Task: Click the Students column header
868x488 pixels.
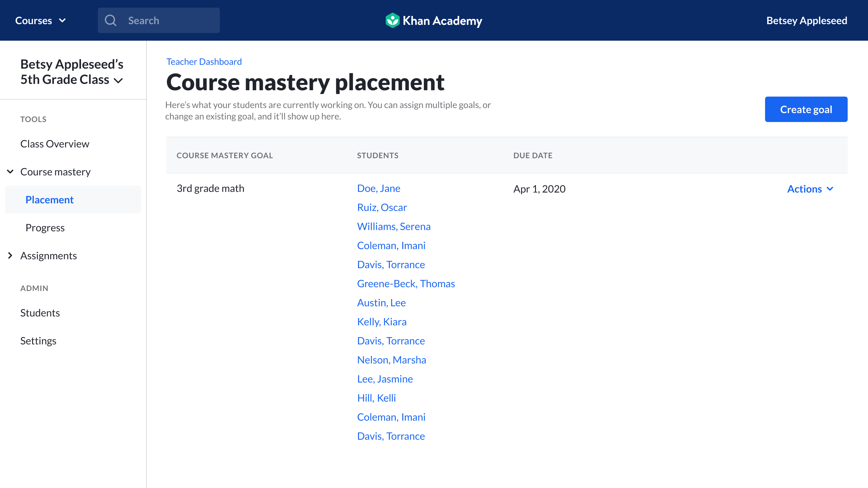Action: coord(377,155)
